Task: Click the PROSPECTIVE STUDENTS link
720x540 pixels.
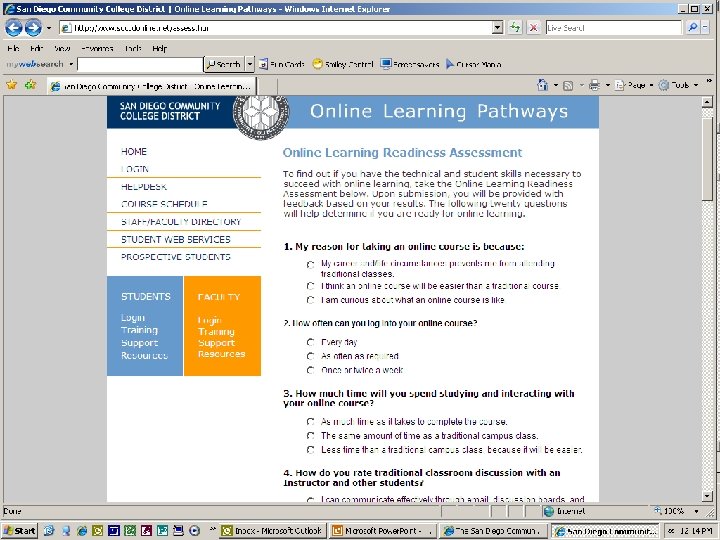Action: click(175, 257)
